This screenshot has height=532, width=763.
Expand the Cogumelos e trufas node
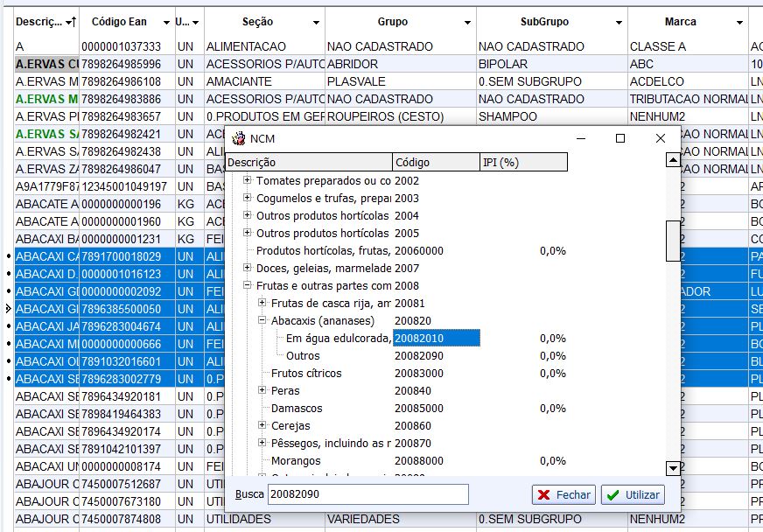tap(248, 199)
